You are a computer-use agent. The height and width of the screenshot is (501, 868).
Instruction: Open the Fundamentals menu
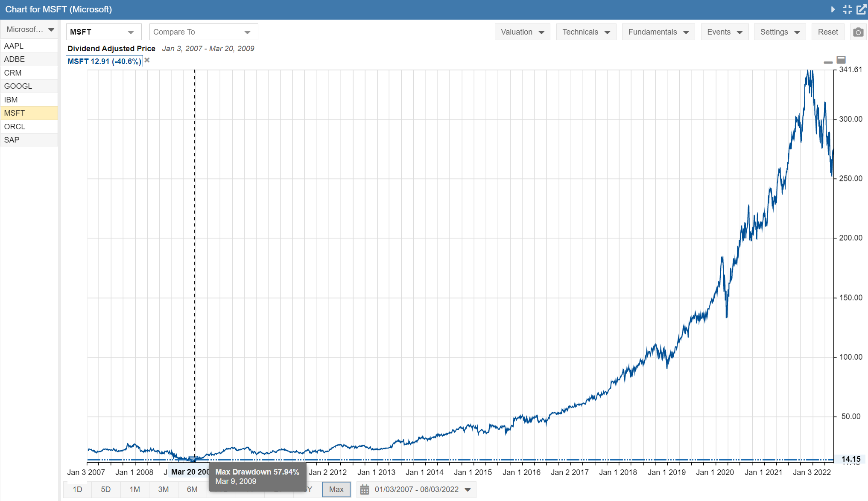(658, 32)
